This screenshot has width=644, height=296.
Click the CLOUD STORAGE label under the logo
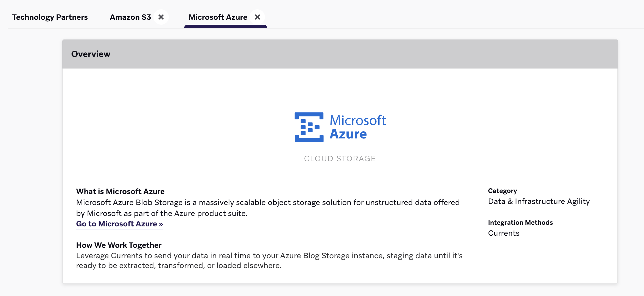point(340,158)
